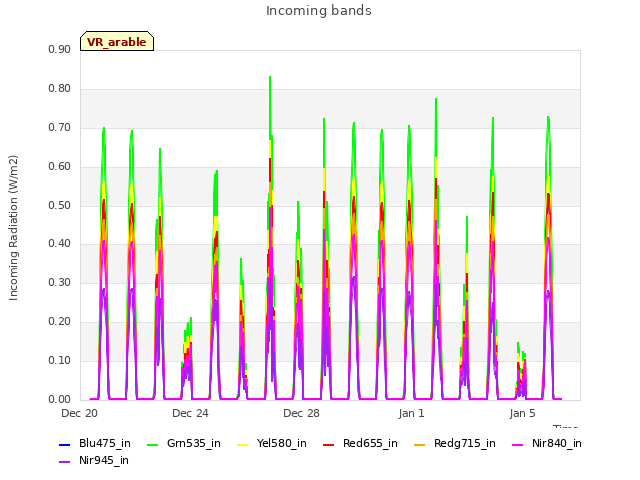The height and width of the screenshot is (480, 640).
Task: Toggle the Redg715_in legend entry
Action: click(455, 444)
